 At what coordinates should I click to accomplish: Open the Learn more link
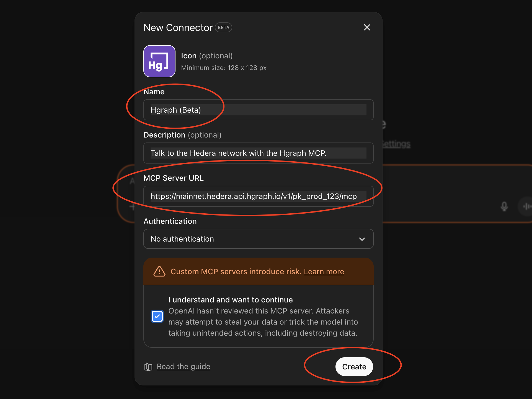click(x=324, y=271)
